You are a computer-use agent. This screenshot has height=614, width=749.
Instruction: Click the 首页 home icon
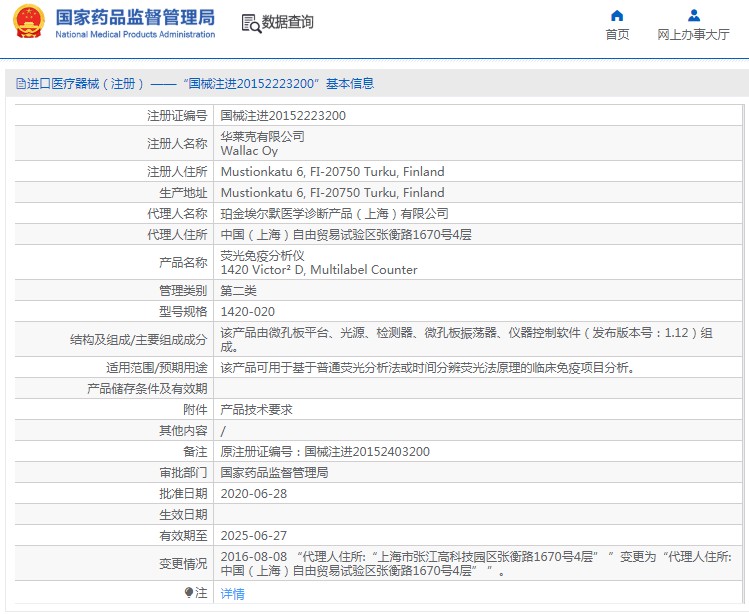617,16
